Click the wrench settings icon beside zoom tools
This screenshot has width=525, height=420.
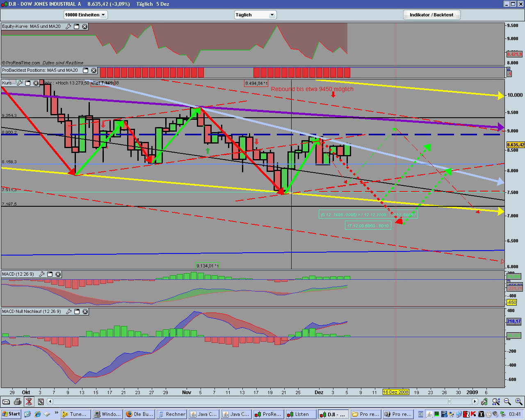click(485, 402)
